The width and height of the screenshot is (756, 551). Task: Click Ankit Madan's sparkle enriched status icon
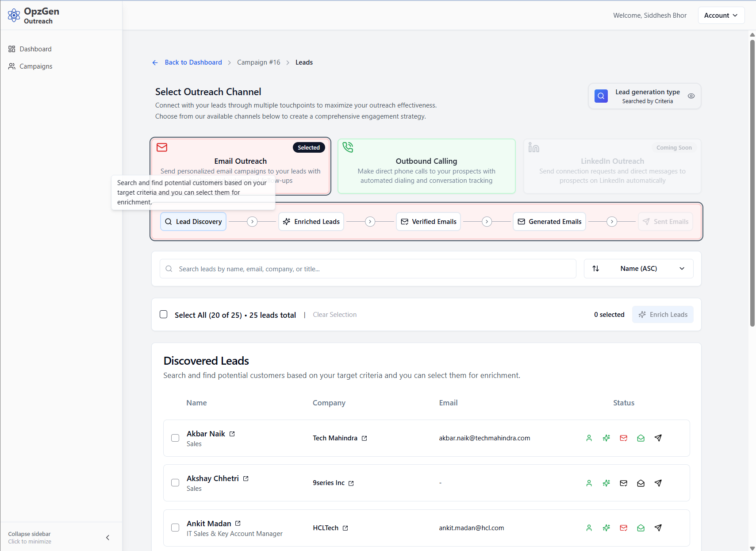[606, 528]
